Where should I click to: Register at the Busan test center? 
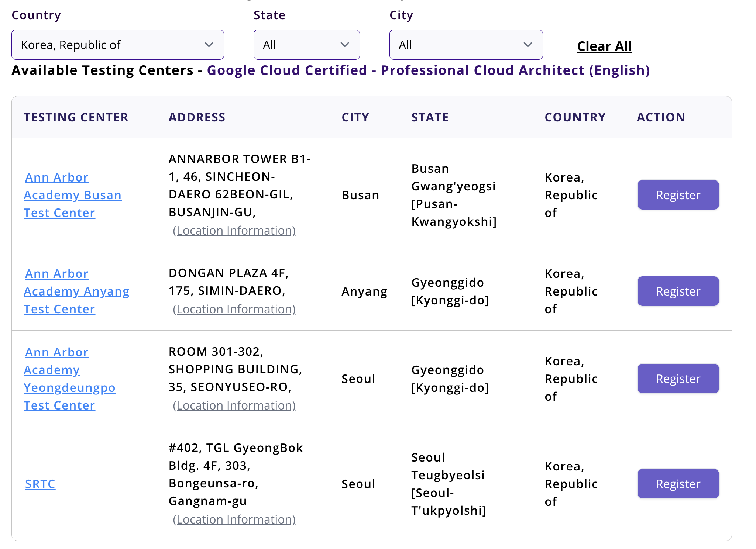pyautogui.click(x=678, y=195)
